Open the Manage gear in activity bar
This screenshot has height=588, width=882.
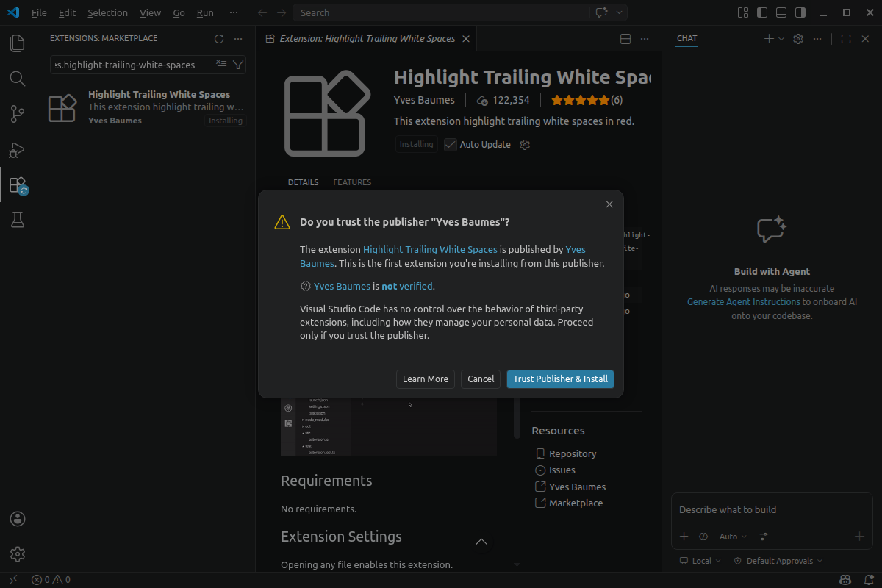click(x=18, y=553)
